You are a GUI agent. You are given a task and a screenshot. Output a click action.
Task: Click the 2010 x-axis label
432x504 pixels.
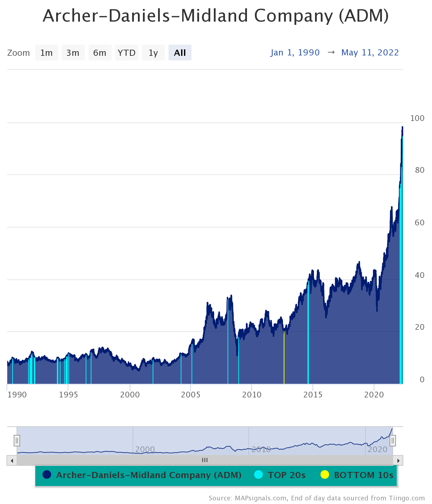pyautogui.click(x=252, y=395)
